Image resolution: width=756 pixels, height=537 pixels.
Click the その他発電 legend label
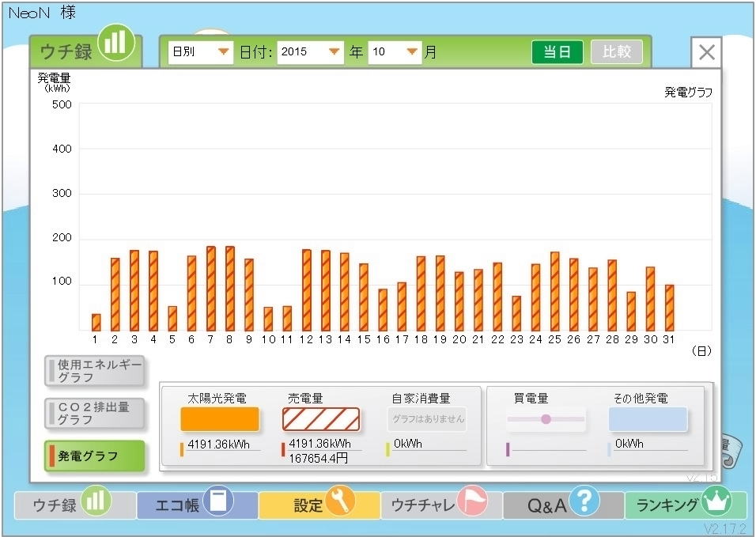tap(641, 398)
